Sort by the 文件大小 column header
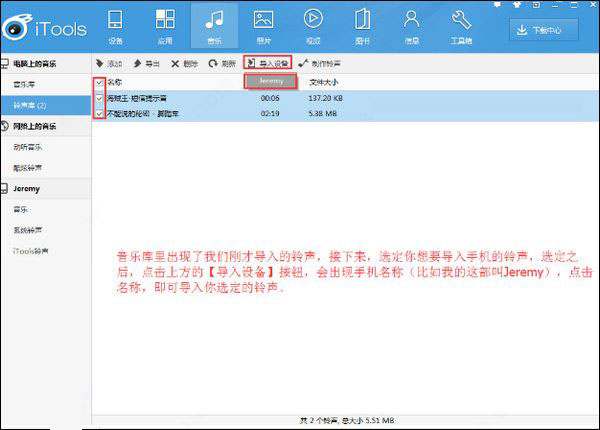Viewport: 600px width, 430px height. coord(323,82)
